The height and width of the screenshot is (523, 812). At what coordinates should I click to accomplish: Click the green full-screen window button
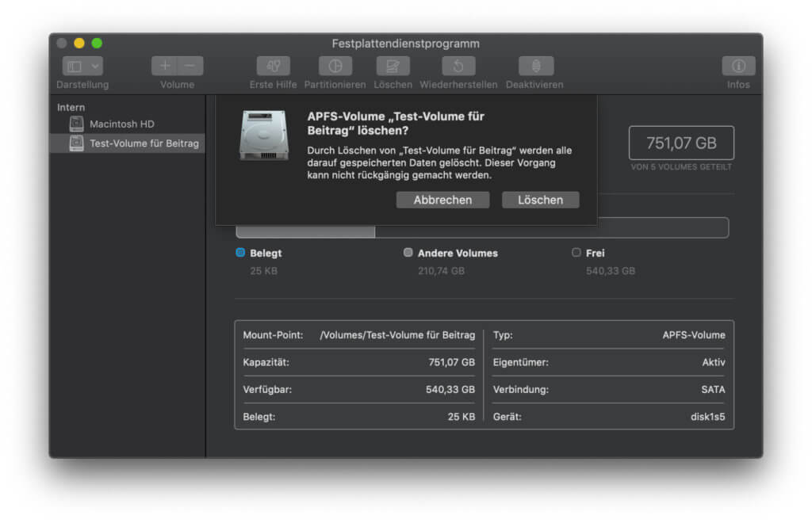(97, 44)
